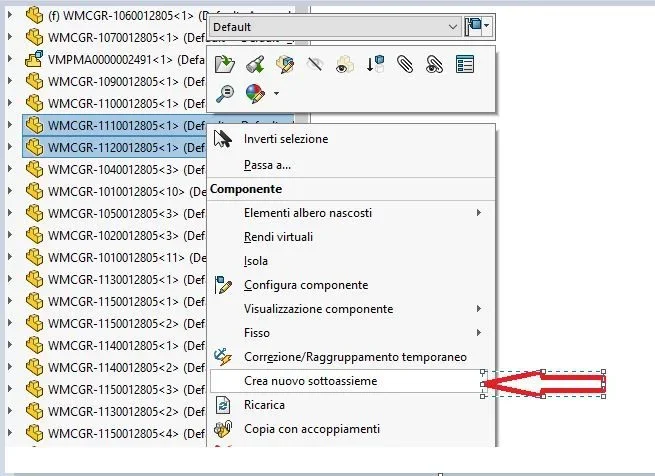Click the View Mates paperclip icon

tap(405, 65)
